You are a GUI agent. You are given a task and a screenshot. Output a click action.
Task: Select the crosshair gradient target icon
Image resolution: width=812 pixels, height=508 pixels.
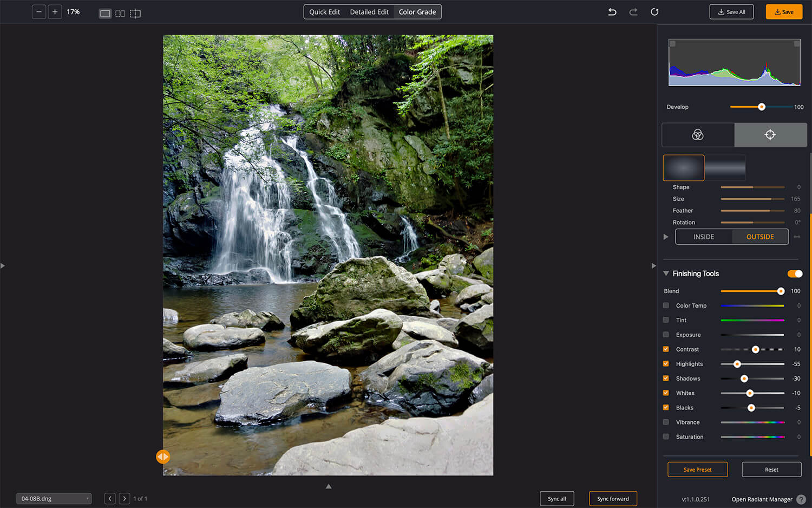(770, 135)
